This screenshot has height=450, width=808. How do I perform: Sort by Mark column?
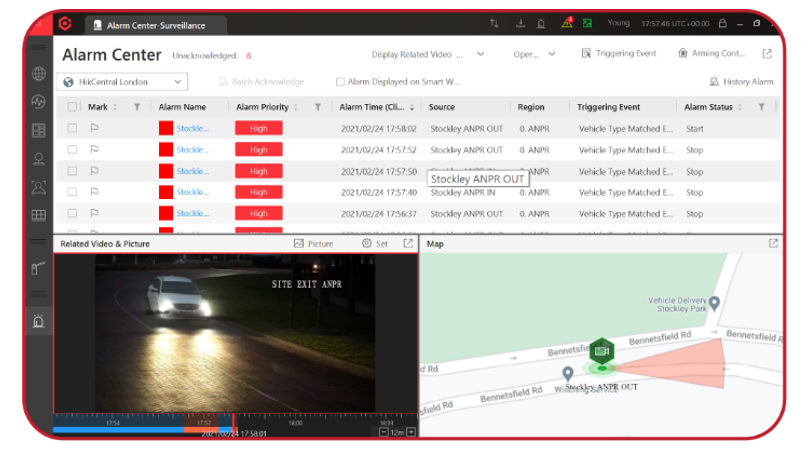(x=115, y=107)
